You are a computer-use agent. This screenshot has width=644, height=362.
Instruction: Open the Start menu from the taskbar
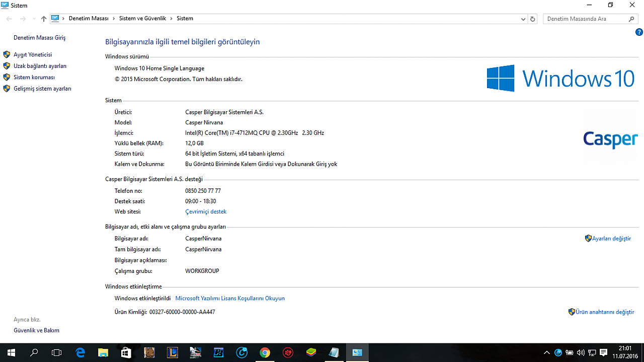pos(11,353)
